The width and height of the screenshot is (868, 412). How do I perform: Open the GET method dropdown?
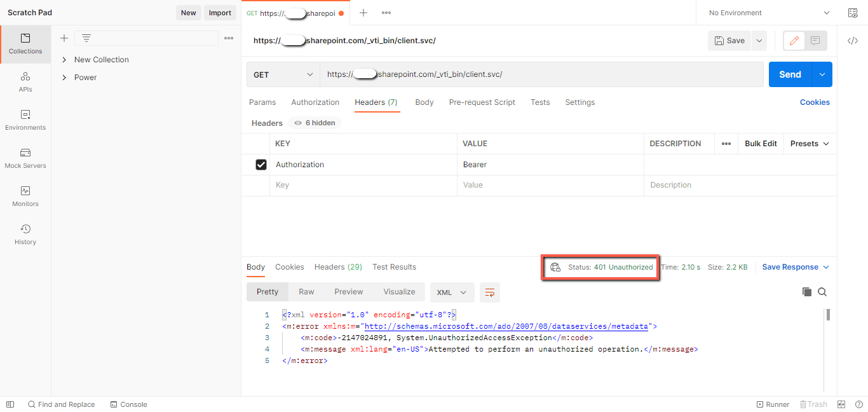click(x=283, y=74)
